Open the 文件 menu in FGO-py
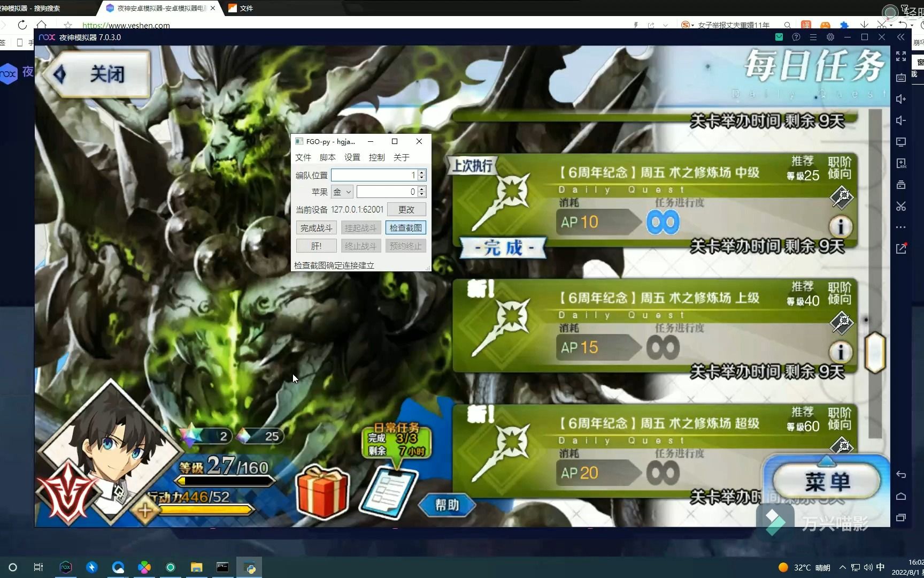Screen dimensions: 924x578 point(303,157)
